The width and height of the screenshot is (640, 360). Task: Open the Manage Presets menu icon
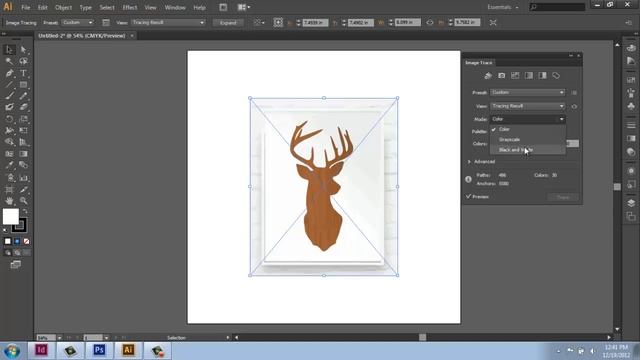click(574, 93)
